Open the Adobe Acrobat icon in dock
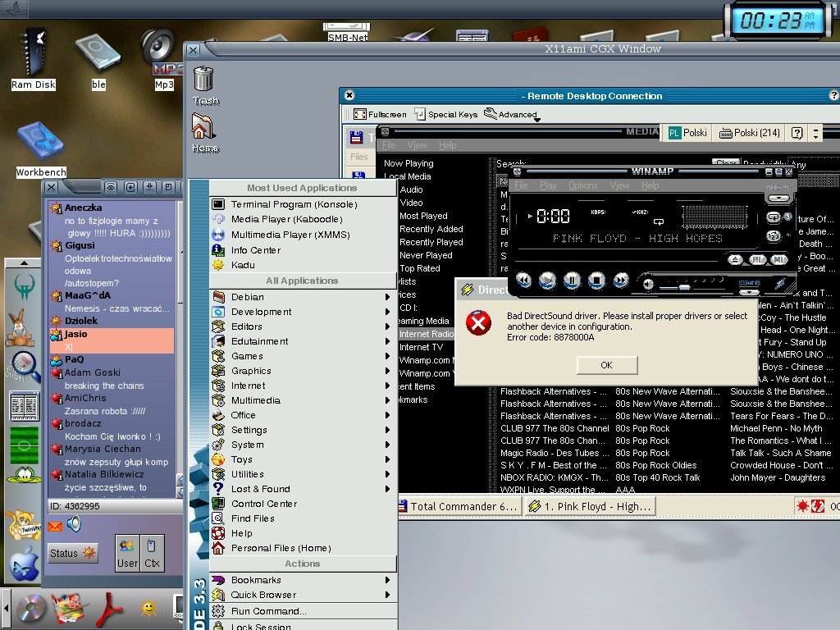 click(112, 609)
